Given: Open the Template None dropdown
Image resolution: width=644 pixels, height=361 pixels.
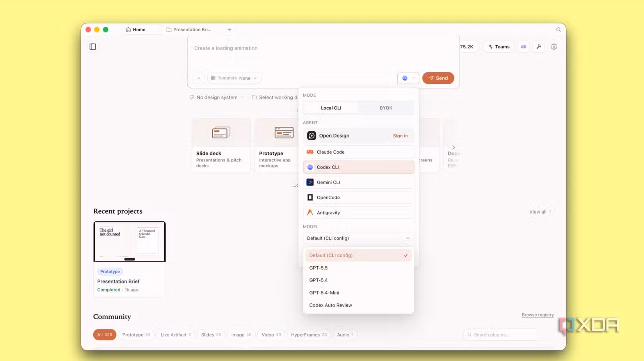Looking at the screenshot, I should click(234, 78).
